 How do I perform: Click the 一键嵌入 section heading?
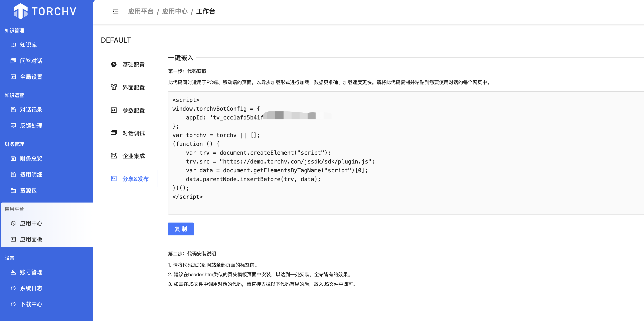point(181,58)
